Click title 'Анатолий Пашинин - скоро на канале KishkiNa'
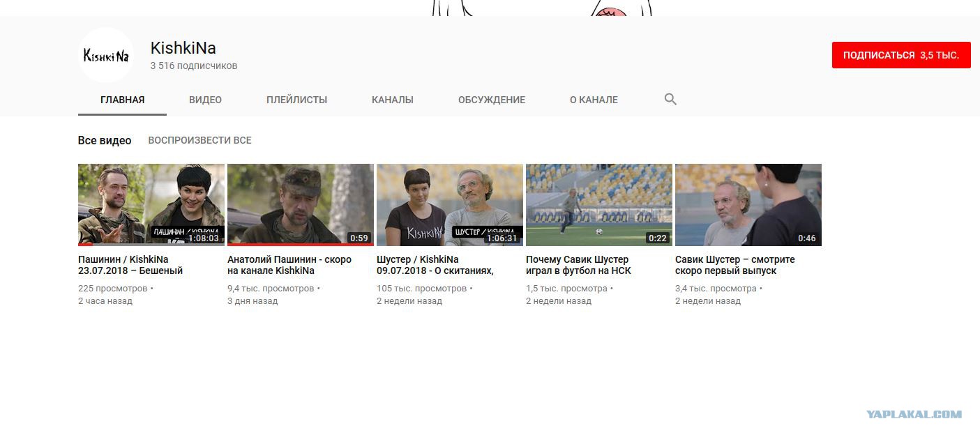Image resolution: width=980 pixels, height=435 pixels. click(x=289, y=265)
